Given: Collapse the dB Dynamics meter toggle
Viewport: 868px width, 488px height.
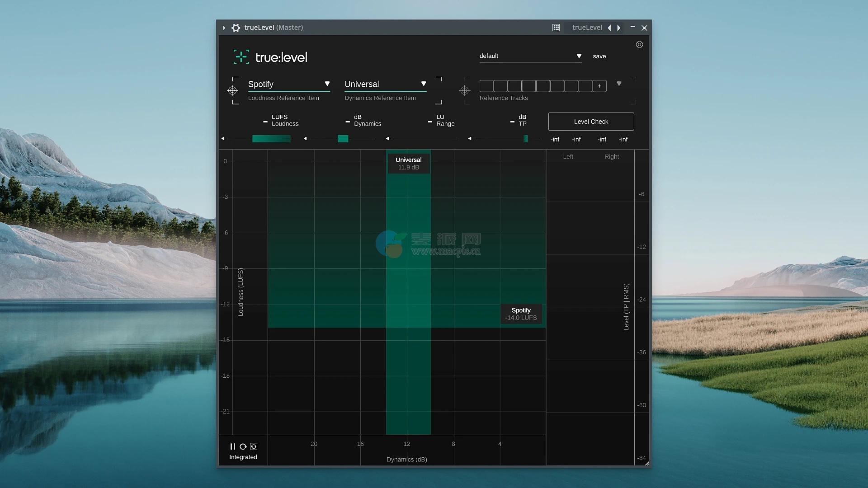Looking at the screenshot, I should click(348, 122).
